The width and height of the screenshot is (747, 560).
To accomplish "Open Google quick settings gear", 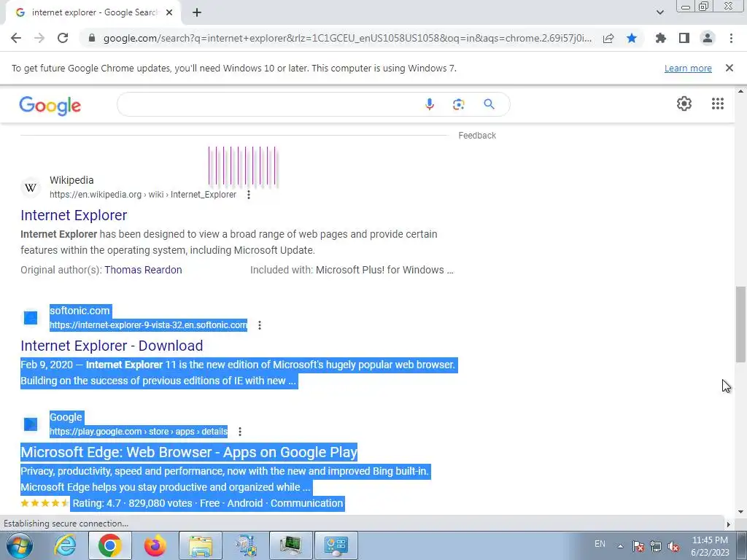I will tap(684, 104).
